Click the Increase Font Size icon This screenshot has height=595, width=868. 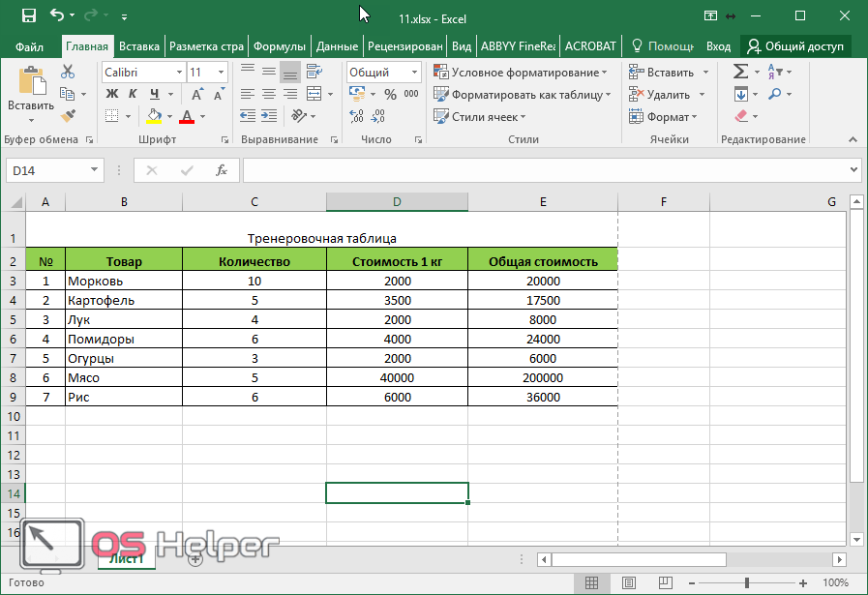197,95
